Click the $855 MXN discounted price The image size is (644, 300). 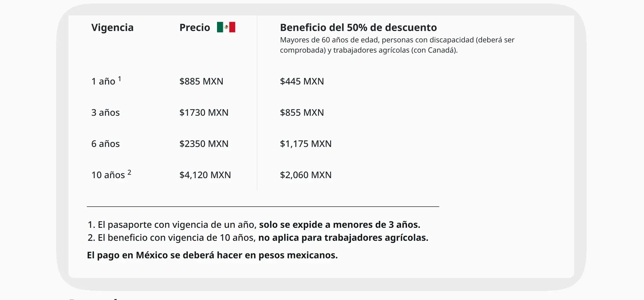tap(302, 112)
